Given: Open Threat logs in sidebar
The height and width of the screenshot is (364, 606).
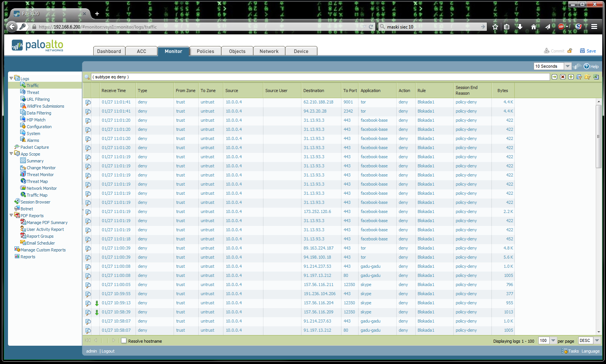Looking at the screenshot, I should (33, 92).
